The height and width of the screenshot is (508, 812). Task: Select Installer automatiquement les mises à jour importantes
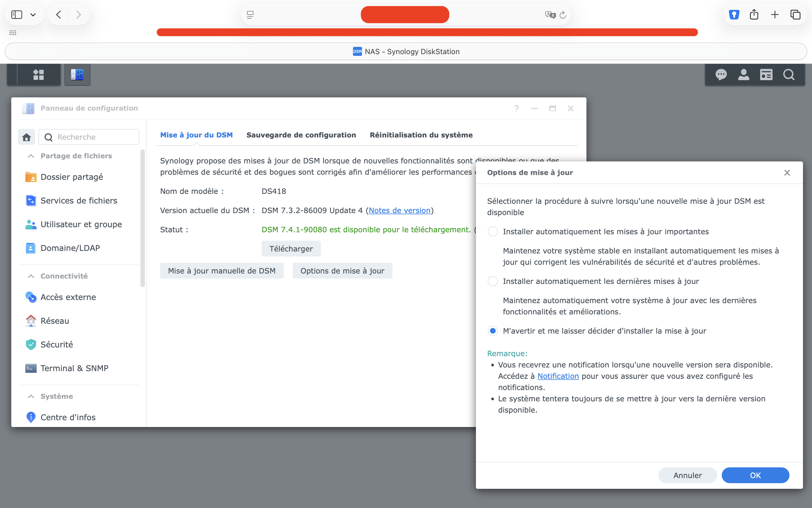(493, 231)
